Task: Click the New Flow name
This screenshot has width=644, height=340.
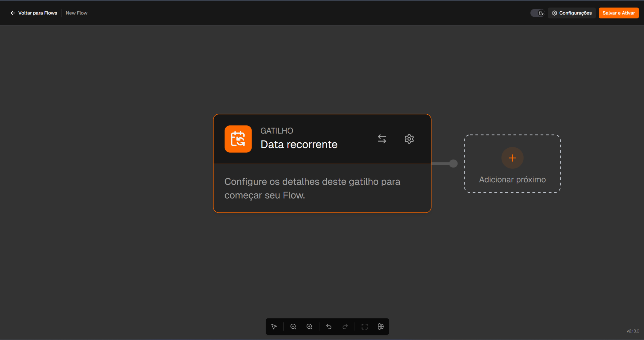Action: 76,13
